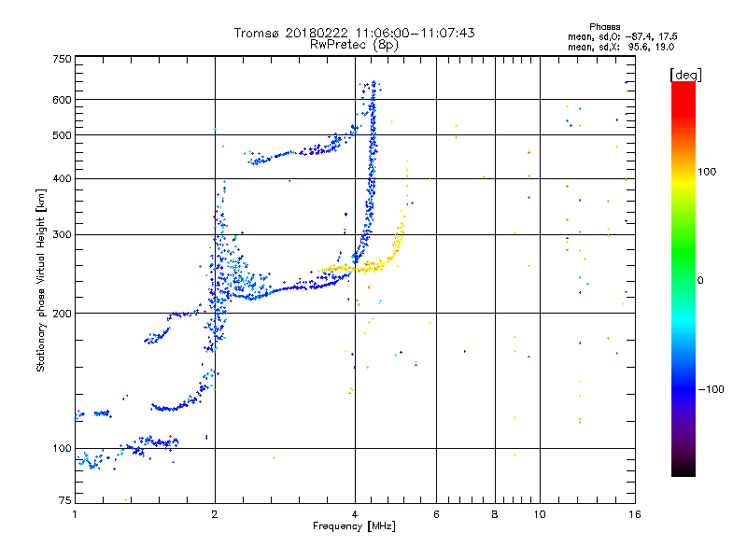Click the y-axis tick label '400'
This screenshot has width=747, height=560.
point(62,178)
